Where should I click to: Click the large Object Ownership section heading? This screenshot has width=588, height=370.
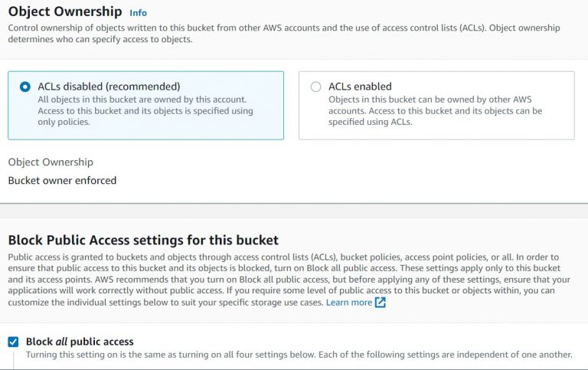65,11
